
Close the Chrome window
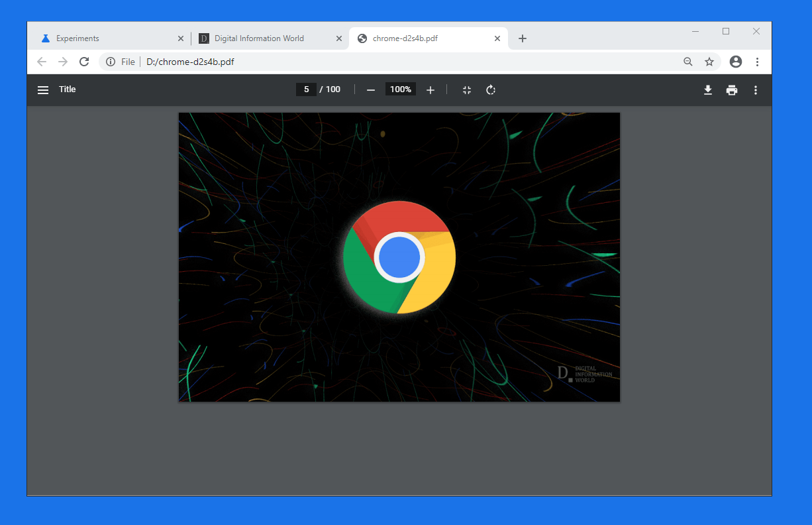pos(756,31)
